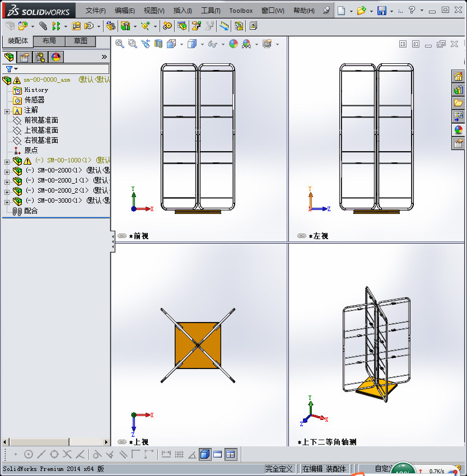Click the Mate paperclip icon
Screen dimensions: 467x476
pyautogui.click(x=43, y=26)
